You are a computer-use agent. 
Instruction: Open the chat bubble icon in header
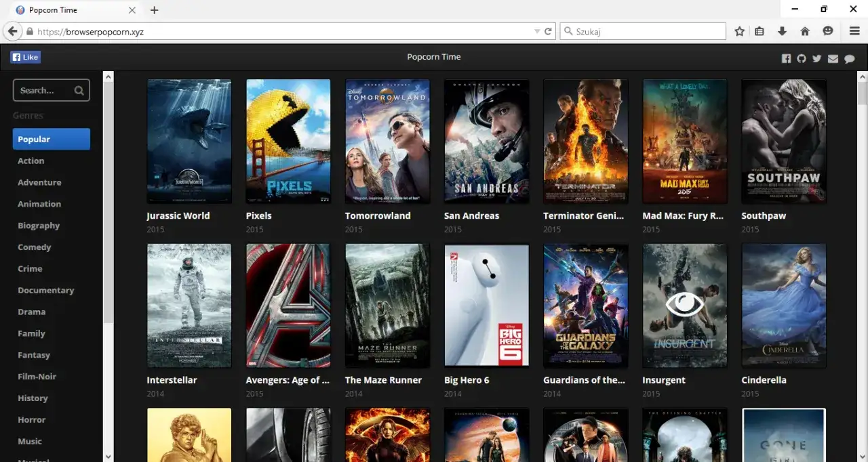[x=849, y=59]
